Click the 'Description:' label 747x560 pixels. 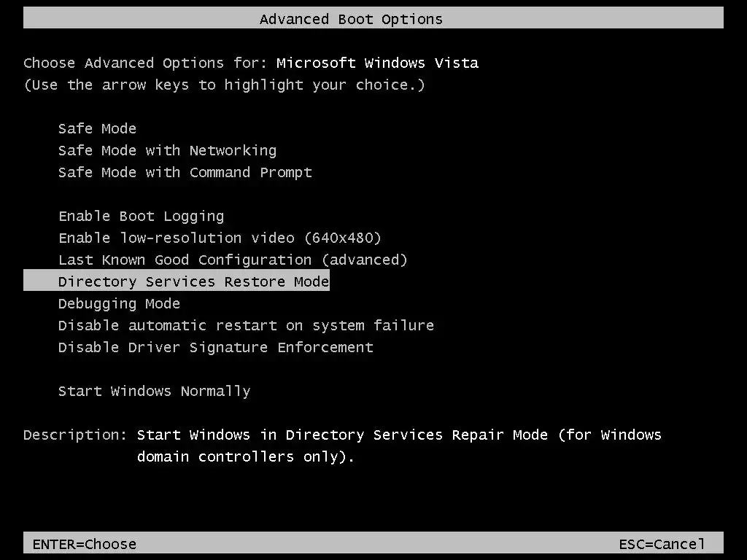click(75, 435)
